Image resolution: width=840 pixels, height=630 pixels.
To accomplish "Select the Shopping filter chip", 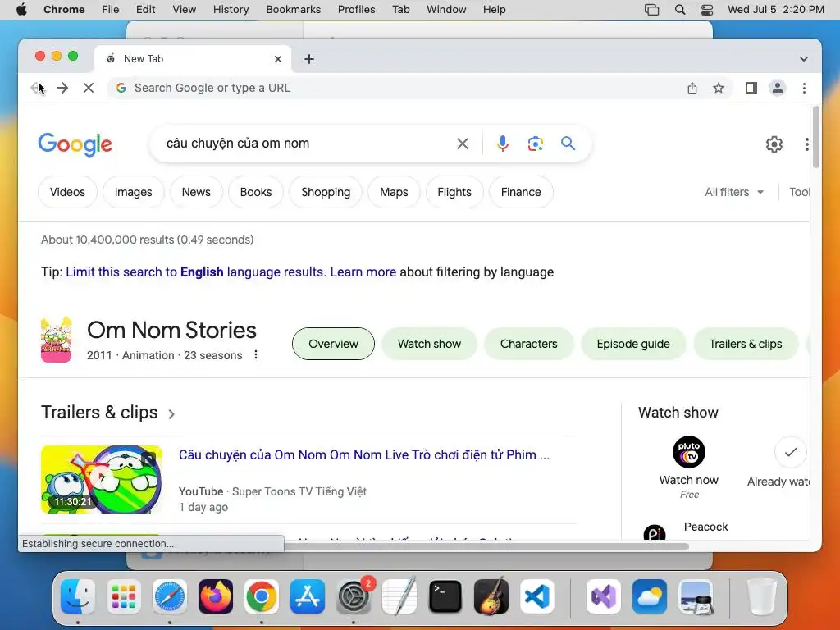I will [x=326, y=192].
